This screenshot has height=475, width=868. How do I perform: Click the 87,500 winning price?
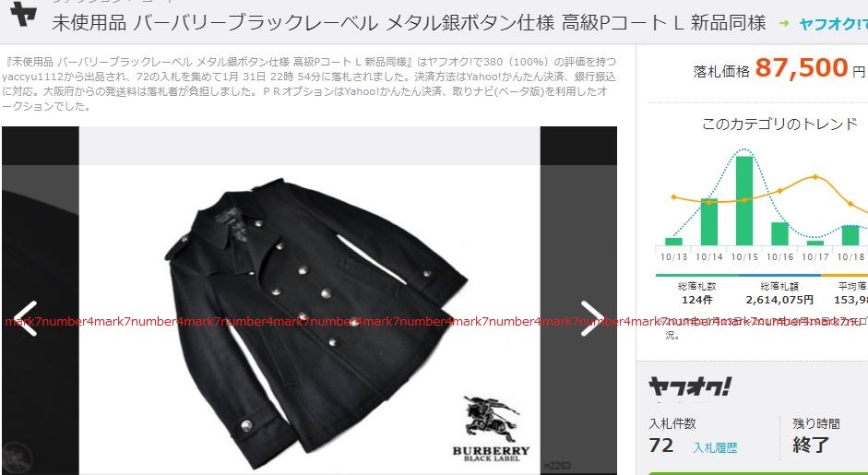tap(801, 67)
